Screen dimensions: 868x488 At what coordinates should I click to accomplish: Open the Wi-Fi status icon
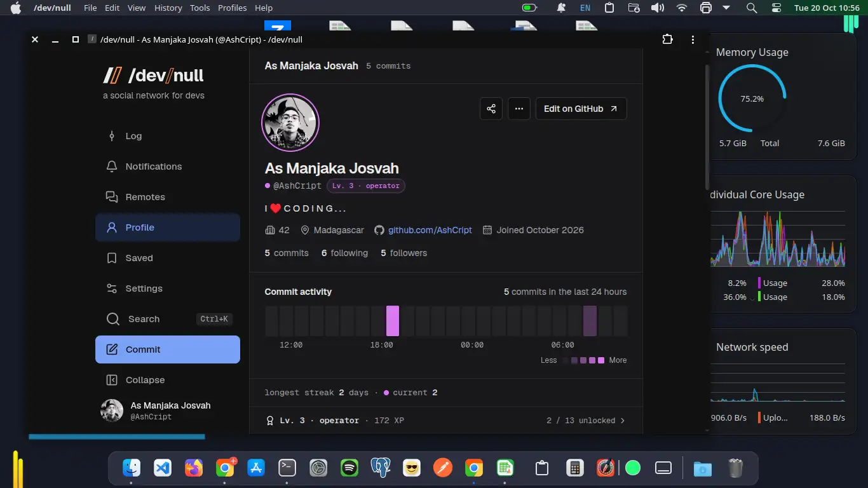(x=682, y=8)
